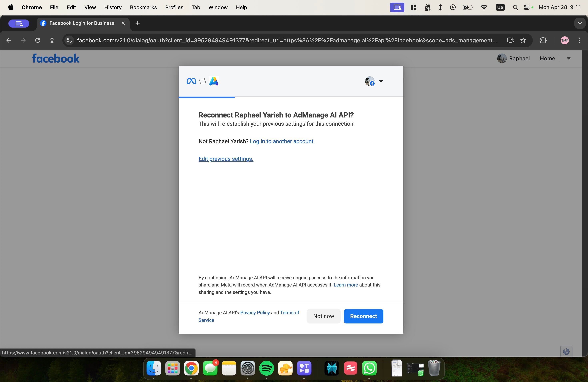The width and height of the screenshot is (588, 382).
Task: Open the Bookmarks menu
Action: coord(143,7)
